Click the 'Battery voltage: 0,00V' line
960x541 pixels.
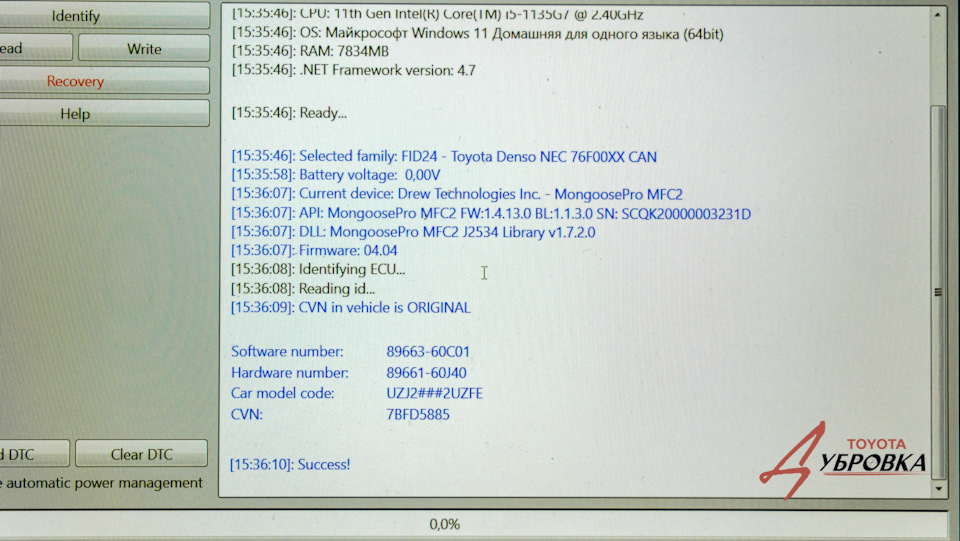pyautogui.click(x=336, y=175)
